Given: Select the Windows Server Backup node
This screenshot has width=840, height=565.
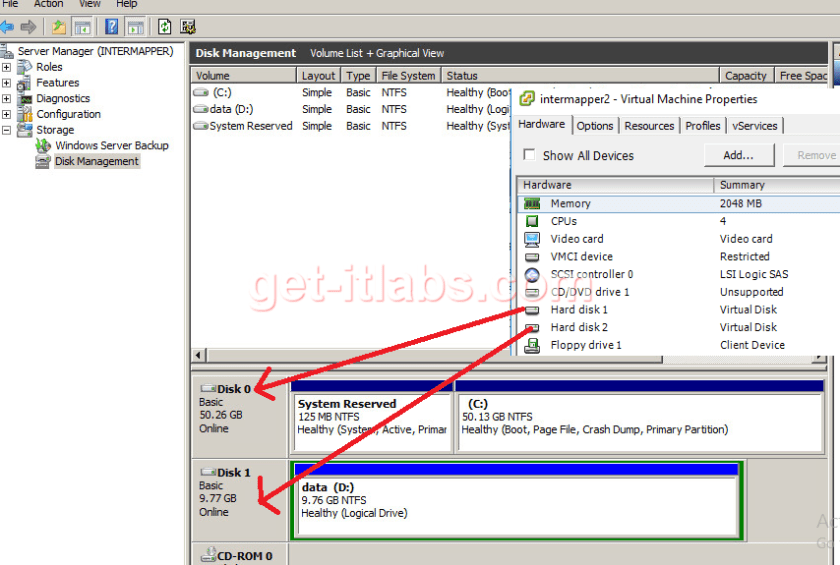Looking at the screenshot, I should tap(111, 146).
